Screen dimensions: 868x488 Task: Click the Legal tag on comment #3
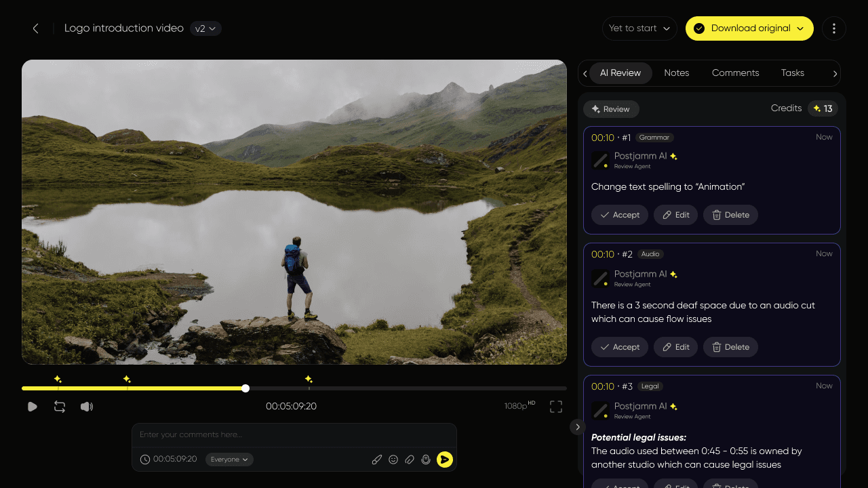pos(650,386)
